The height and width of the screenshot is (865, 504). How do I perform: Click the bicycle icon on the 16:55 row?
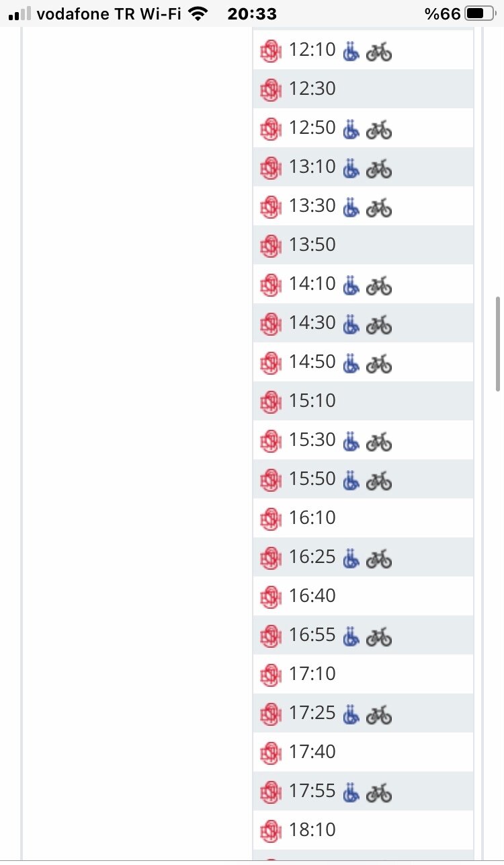379,636
